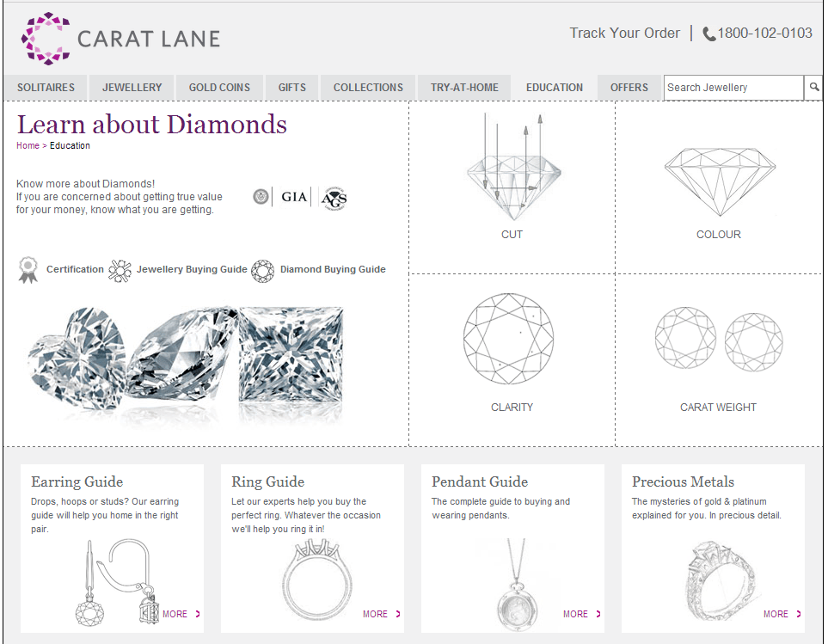Click the phone icon near the hotline number
The image size is (828, 644).
coord(708,34)
